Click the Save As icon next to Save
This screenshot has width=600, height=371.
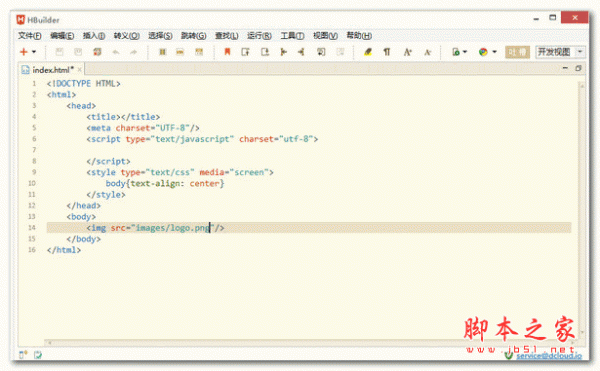(x=78, y=52)
